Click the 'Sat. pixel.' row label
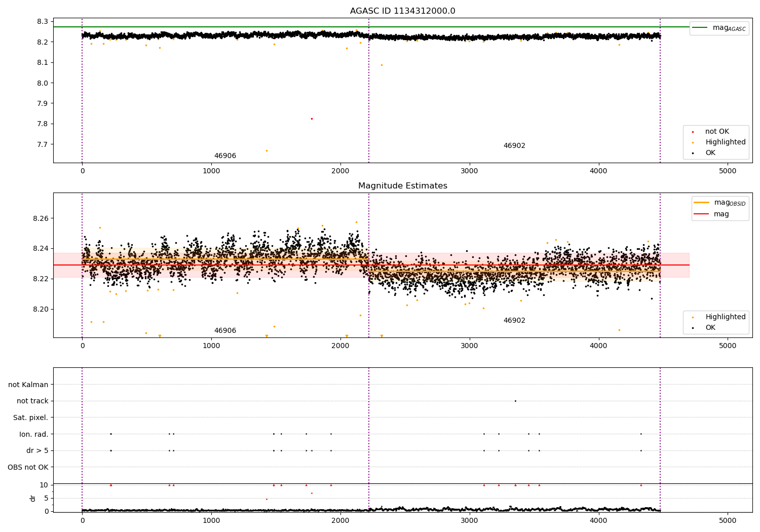 (x=31, y=418)
